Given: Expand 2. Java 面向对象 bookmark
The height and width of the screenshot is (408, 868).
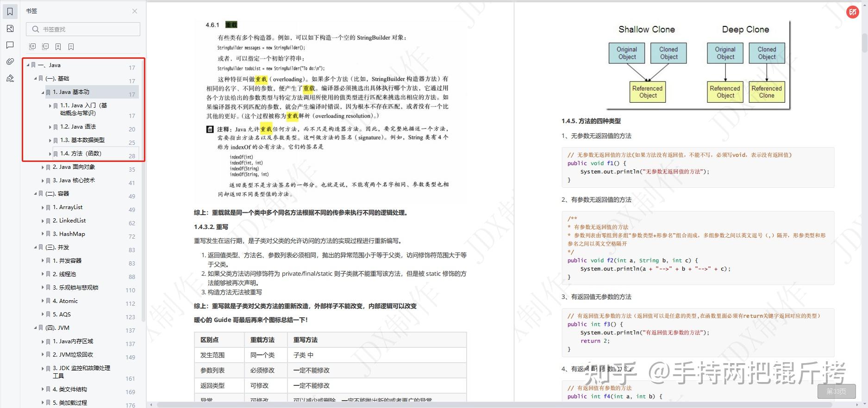Looking at the screenshot, I should [43, 167].
